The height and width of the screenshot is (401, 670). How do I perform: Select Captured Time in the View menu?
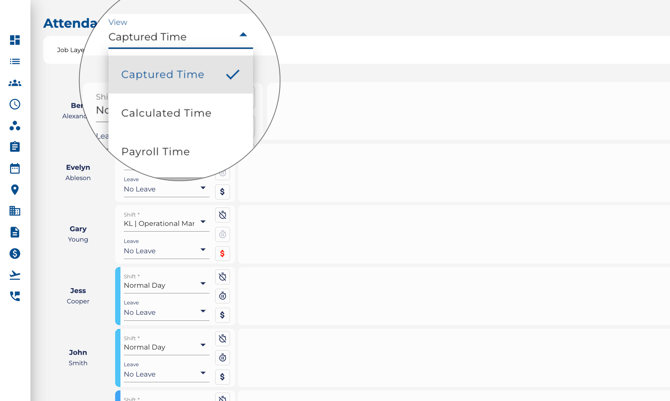pyautogui.click(x=180, y=74)
